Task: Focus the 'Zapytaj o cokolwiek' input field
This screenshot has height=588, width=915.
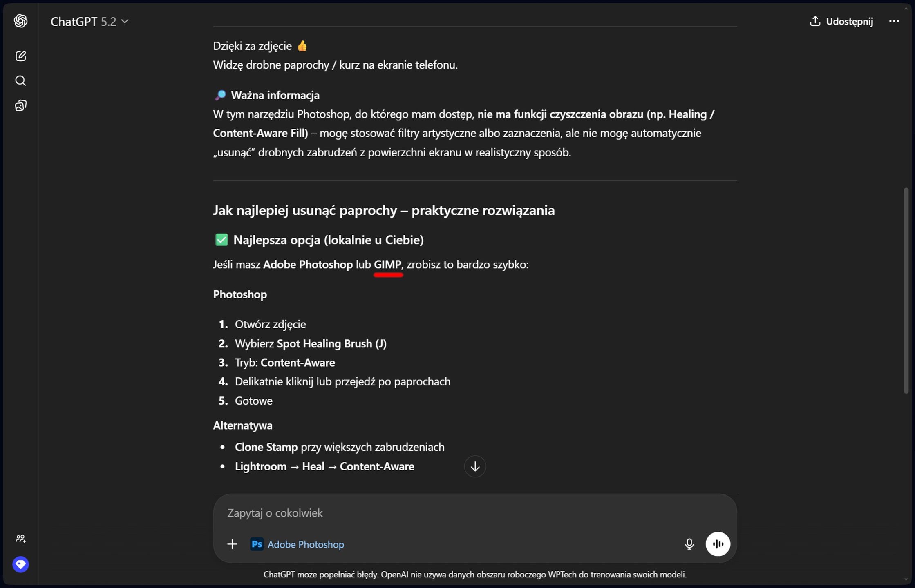Action: pyautogui.click(x=474, y=513)
